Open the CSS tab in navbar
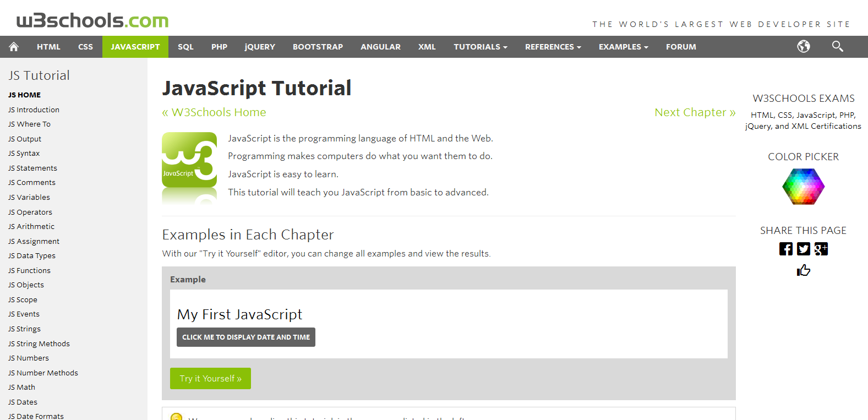Screen dimensions: 868x420 pyautogui.click(x=85, y=47)
